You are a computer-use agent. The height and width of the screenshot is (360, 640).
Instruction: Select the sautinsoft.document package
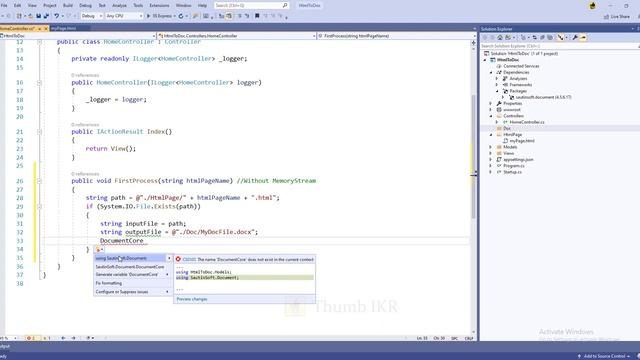pyautogui.click(x=543, y=98)
